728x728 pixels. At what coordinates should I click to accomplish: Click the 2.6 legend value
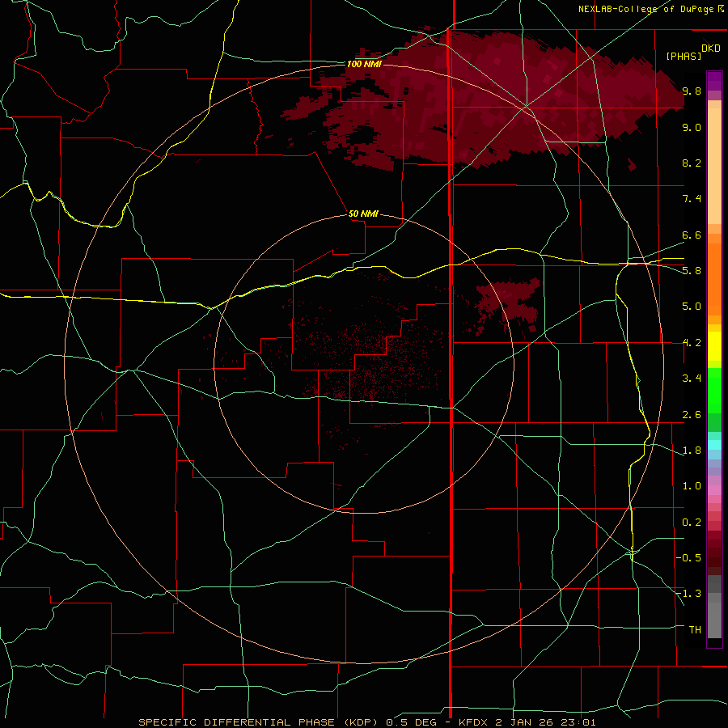[692, 415]
